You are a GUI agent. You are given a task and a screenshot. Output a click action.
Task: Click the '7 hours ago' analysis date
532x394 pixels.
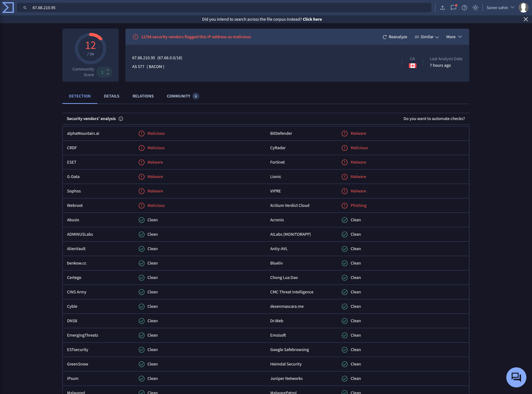[440, 66]
